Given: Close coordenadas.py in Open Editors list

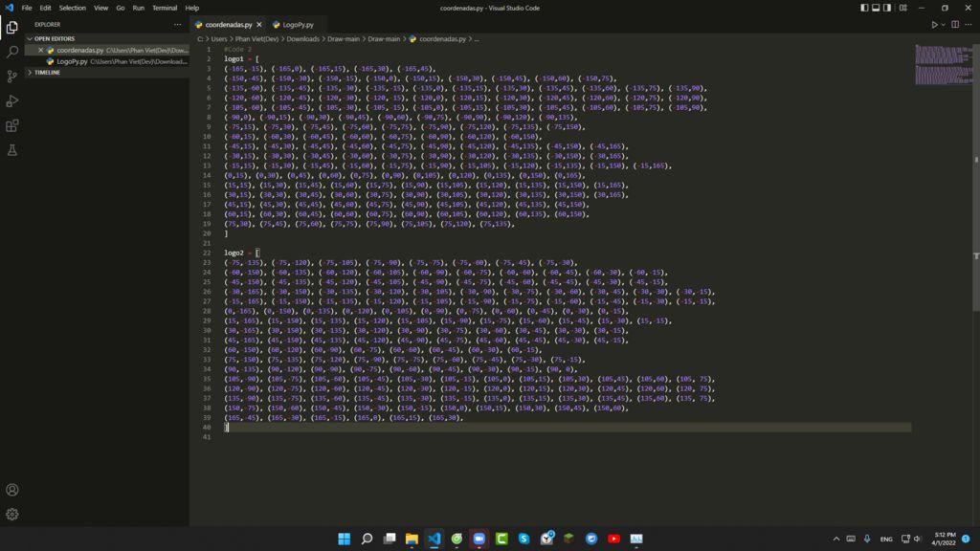Looking at the screenshot, I should pyautogui.click(x=40, y=50).
